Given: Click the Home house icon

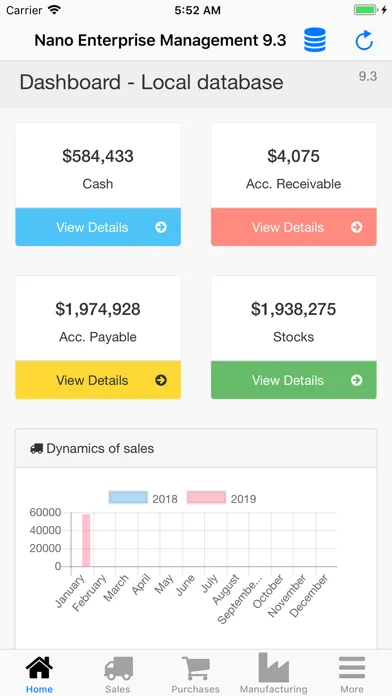Looking at the screenshot, I should point(39,668).
